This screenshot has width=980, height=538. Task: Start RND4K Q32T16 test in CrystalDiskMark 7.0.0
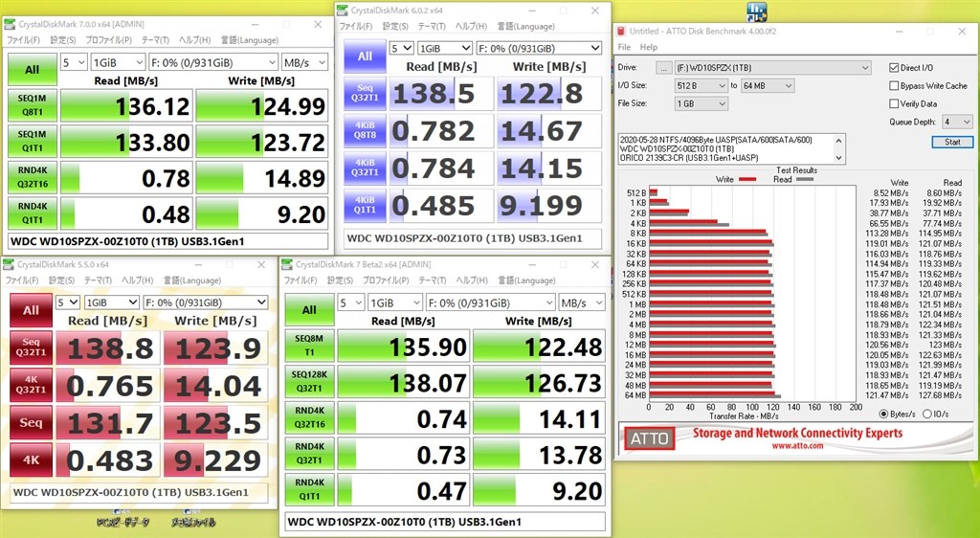(32, 177)
